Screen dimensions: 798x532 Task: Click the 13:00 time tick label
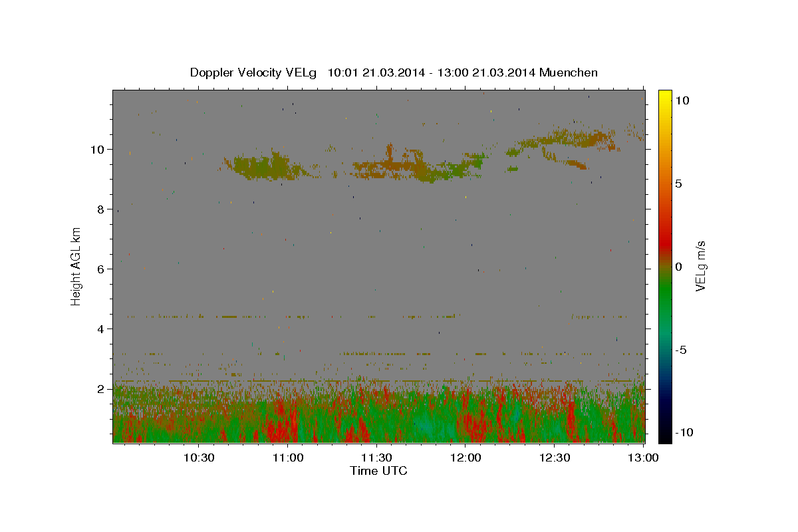(x=642, y=458)
